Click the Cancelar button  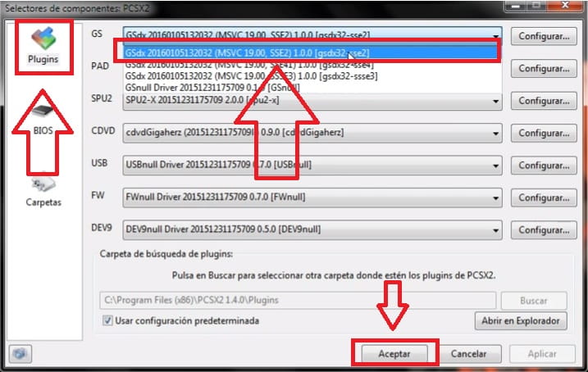[x=468, y=354]
